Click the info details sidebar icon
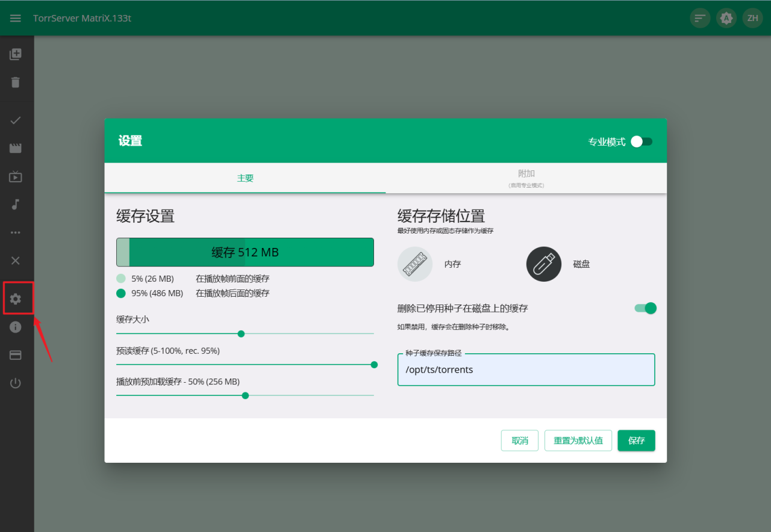 click(16, 327)
